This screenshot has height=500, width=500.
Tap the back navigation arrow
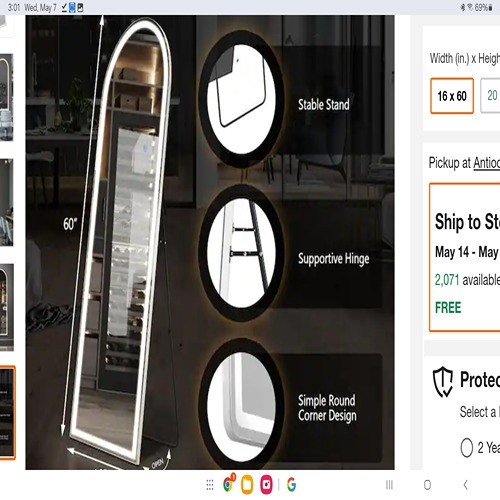466,485
